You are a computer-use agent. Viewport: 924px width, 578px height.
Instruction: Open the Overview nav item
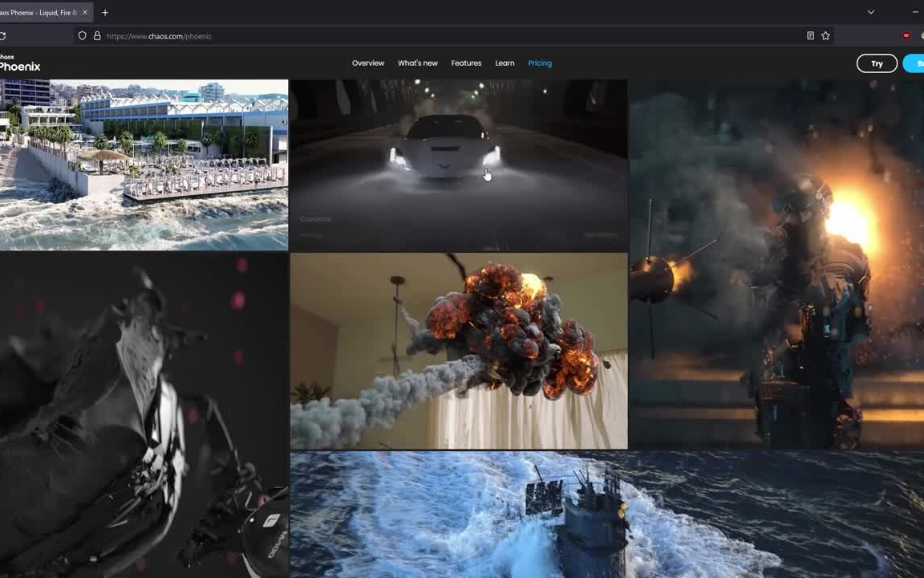pyautogui.click(x=367, y=63)
